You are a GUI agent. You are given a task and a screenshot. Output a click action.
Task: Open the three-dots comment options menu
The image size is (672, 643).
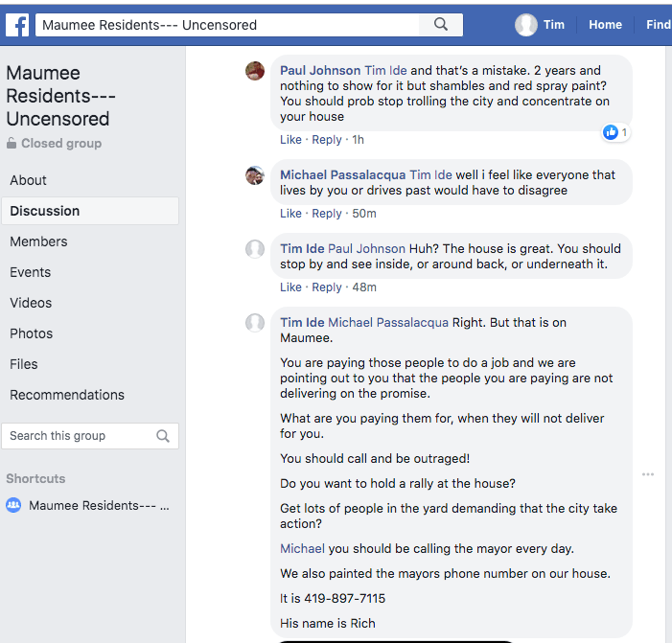pos(648,474)
